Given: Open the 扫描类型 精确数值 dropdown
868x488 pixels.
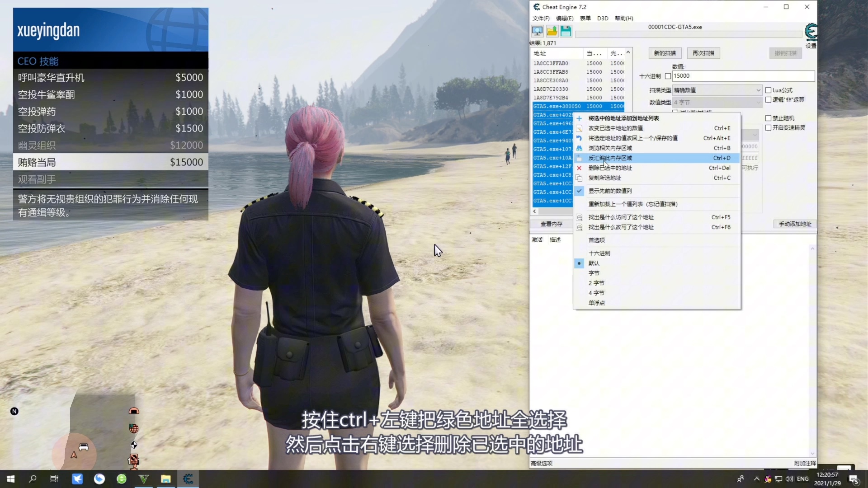Looking at the screenshot, I should (x=717, y=90).
